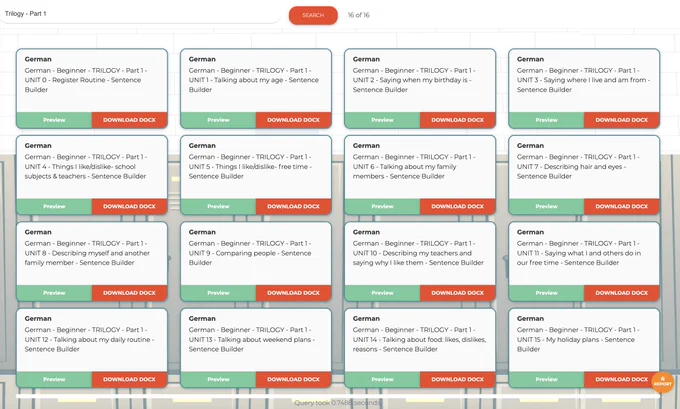Select the UNIT 12 Talking about my daily routine card title
680x409 pixels.
click(x=89, y=339)
